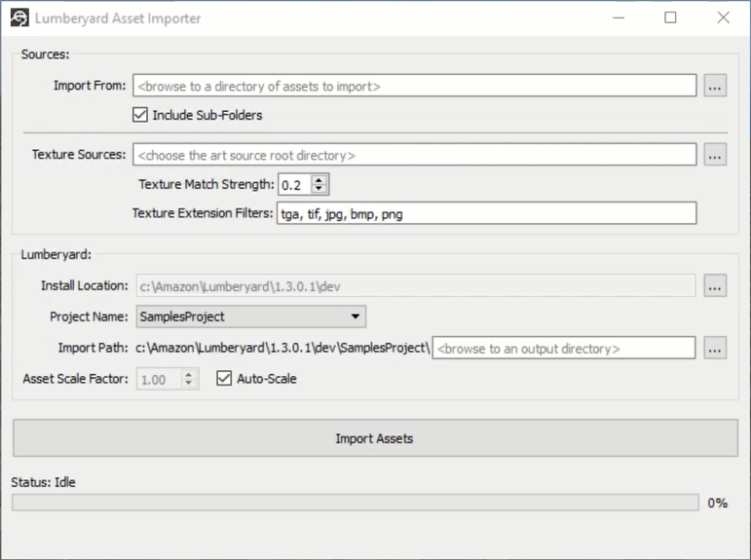The width and height of the screenshot is (751, 560).
Task: Open Texture Sources browse button
Action: click(x=715, y=155)
